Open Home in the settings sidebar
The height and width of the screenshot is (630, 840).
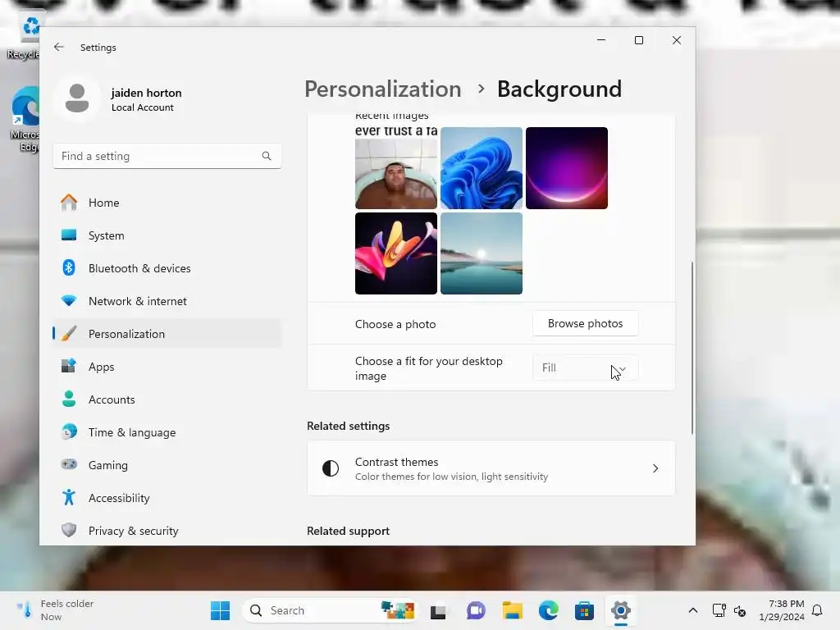click(x=167, y=203)
